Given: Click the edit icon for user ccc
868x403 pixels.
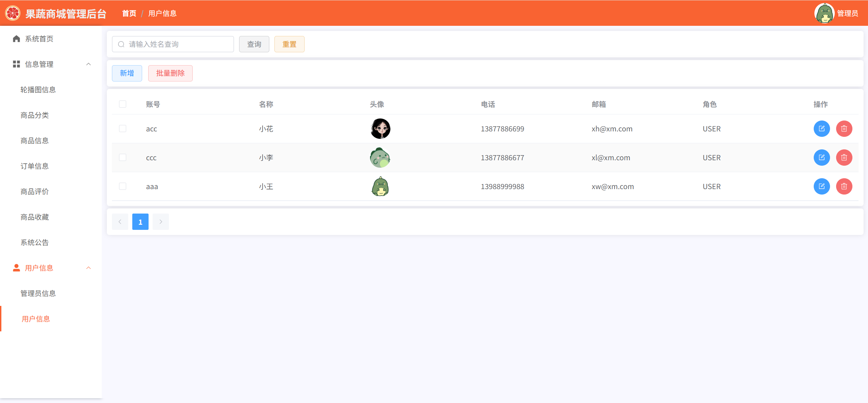Looking at the screenshot, I should (x=821, y=158).
